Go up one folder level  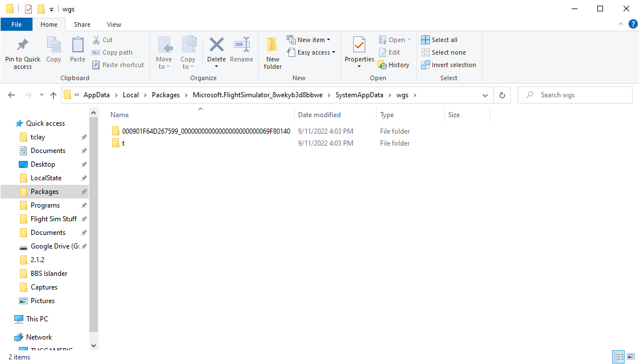pos(53,95)
